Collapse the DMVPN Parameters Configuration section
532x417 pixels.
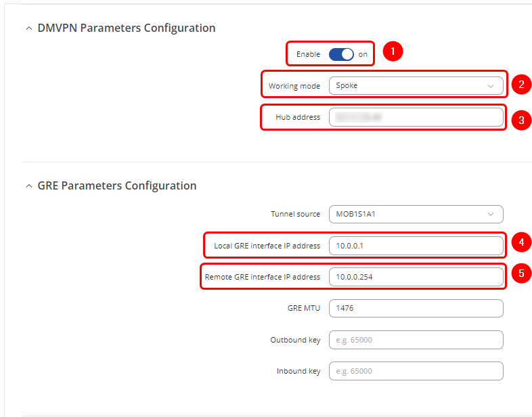[28, 28]
